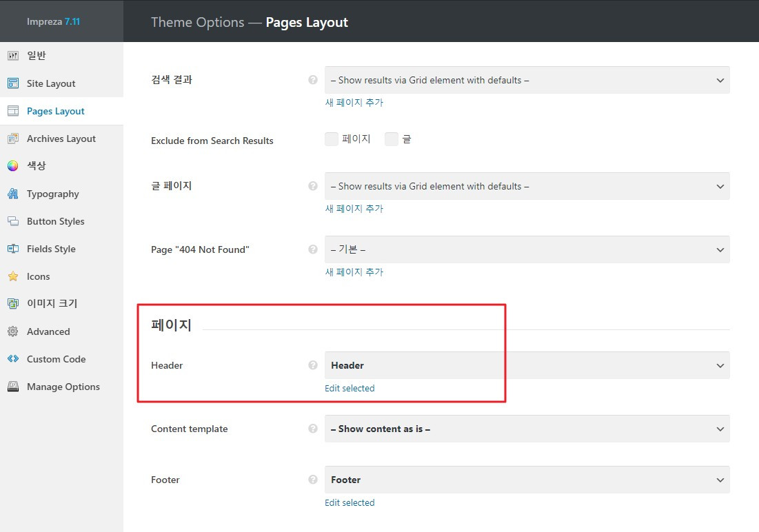Click help icon next to 검색 결과
The height and width of the screenshot is (532, 759).
point(313,80)
